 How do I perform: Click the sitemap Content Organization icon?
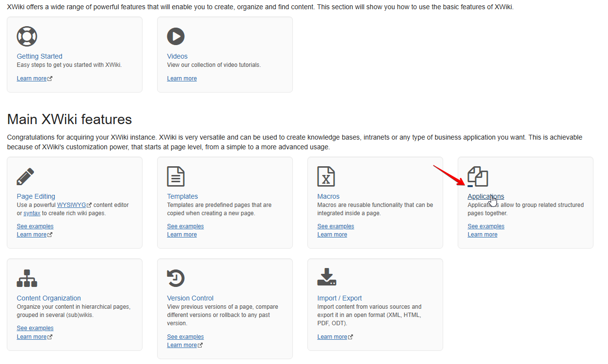coord(27,278)
